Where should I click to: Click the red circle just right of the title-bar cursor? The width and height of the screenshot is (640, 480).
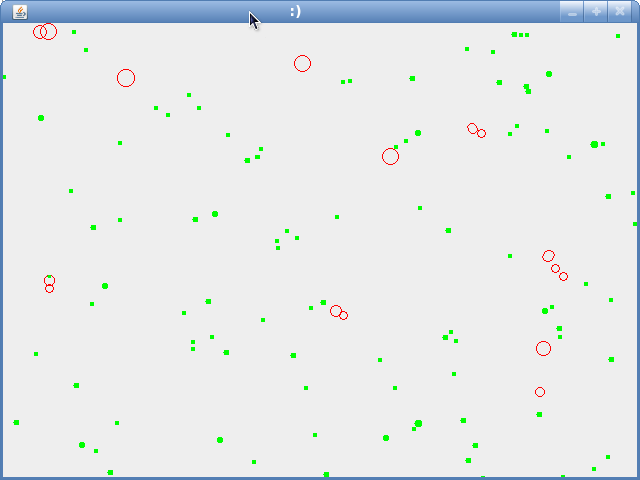pyautogui.click(x=302, y=64)
